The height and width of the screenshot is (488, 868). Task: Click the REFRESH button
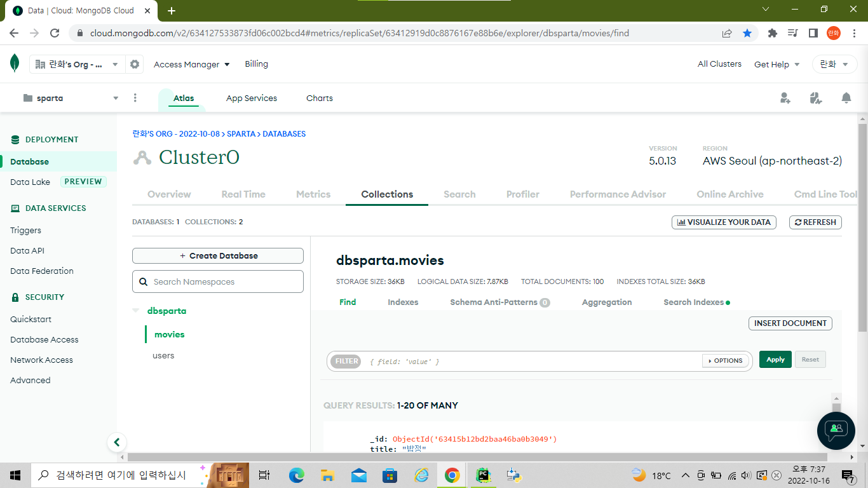click(815, 222)
